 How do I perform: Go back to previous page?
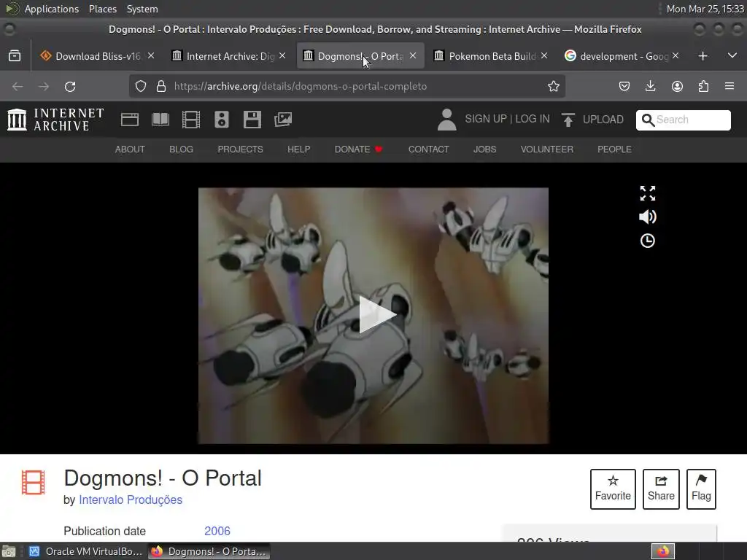click(x=18, y=86)
